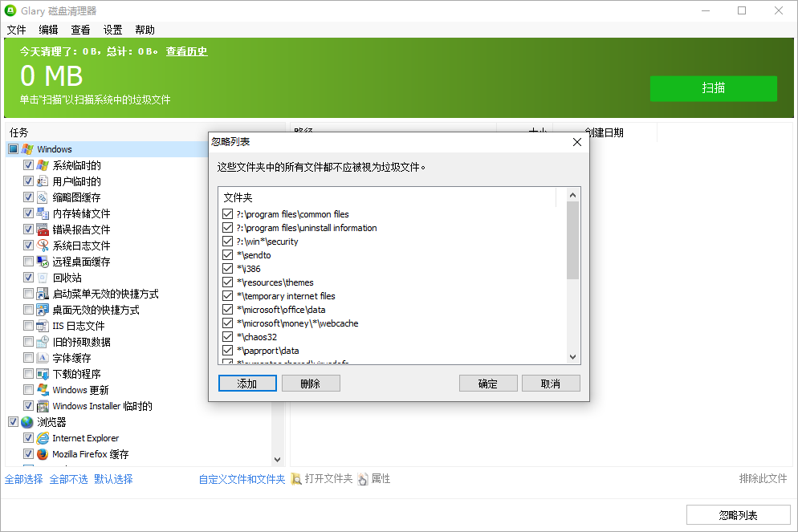Screen dimensions: 798x532
Task: Click the Internet Explorer icon under 浏览器
Action: pyautogui.click(x=43, y=438)
